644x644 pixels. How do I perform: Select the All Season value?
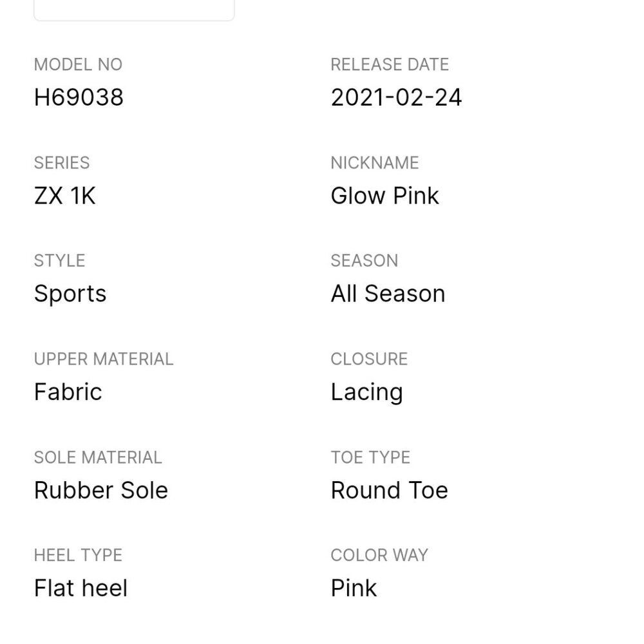(x=388, y=294)
